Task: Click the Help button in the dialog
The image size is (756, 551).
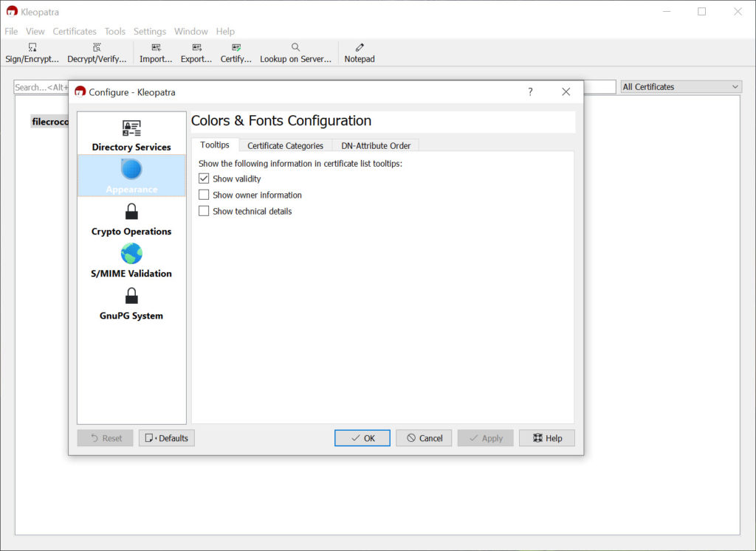Action: point(547,438)
